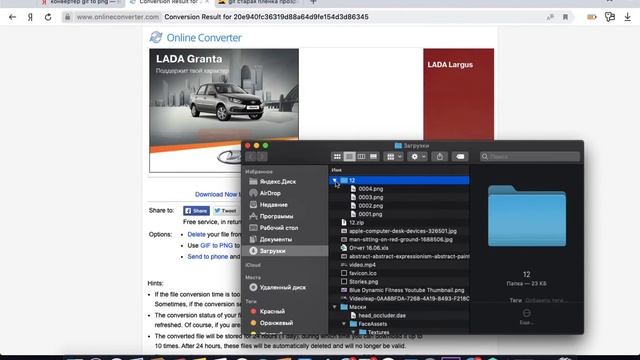Go back in Finder navigation
The width and height of the screenshot is (640, 360).
pos(251,157)
